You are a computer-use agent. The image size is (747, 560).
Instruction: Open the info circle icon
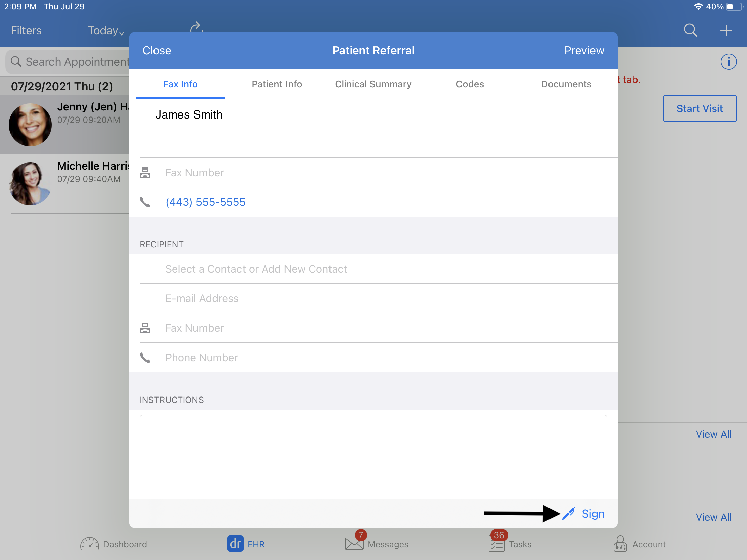[x=729, y=62]
